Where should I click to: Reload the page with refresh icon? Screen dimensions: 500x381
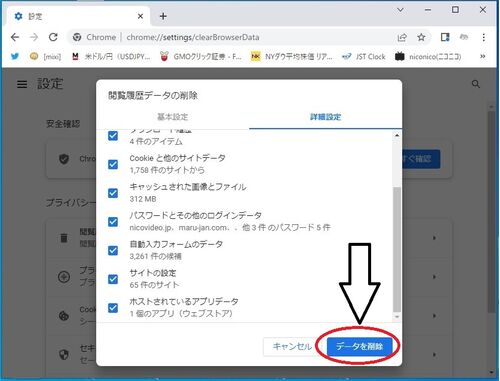pyautogui.click(x=53, y=37)
